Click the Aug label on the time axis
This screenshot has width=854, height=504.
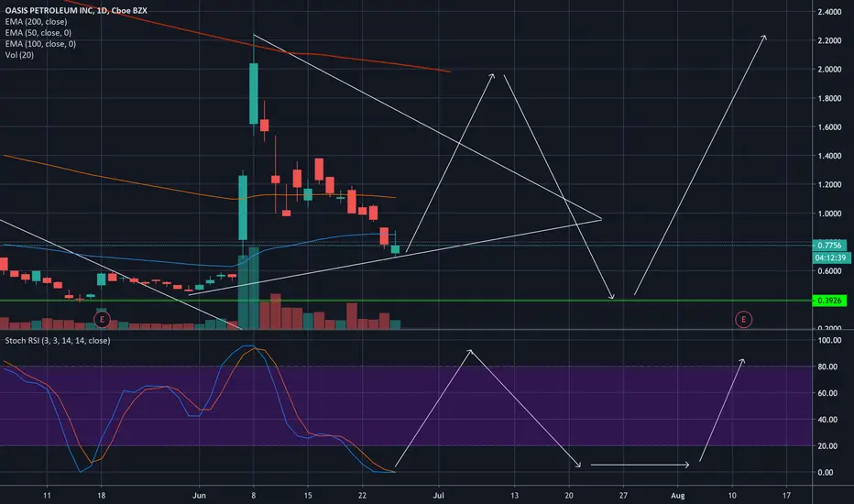(677, 495)
